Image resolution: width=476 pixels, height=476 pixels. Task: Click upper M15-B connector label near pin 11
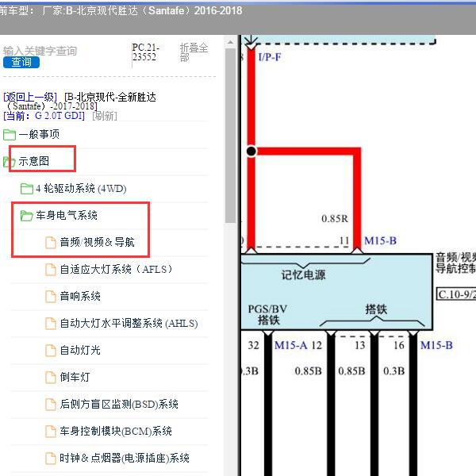pos(380,241)
